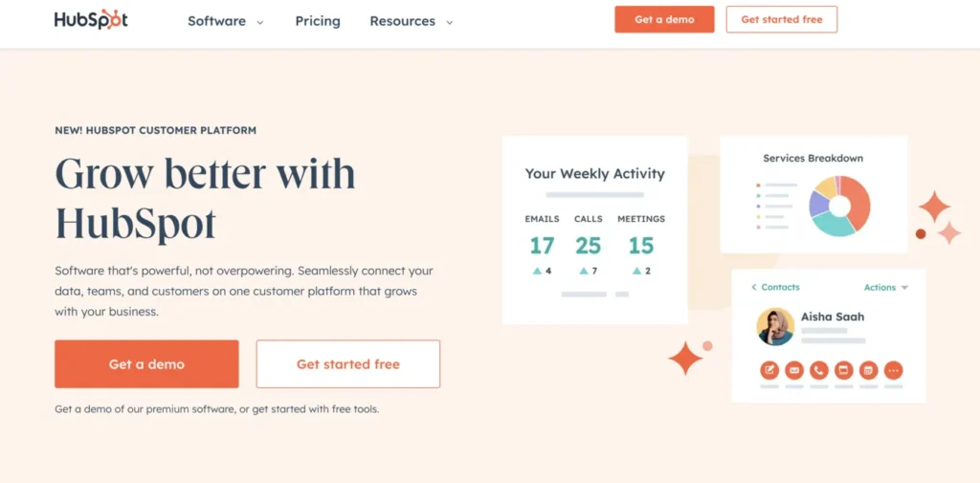Click the Calls count 25 in Weekly Activity

(x=589, y=246)
